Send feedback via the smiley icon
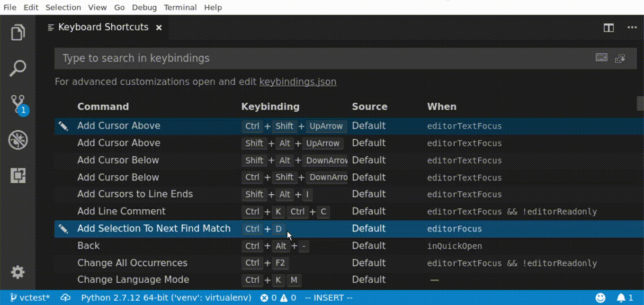644x305 pixels. (599, 297)
